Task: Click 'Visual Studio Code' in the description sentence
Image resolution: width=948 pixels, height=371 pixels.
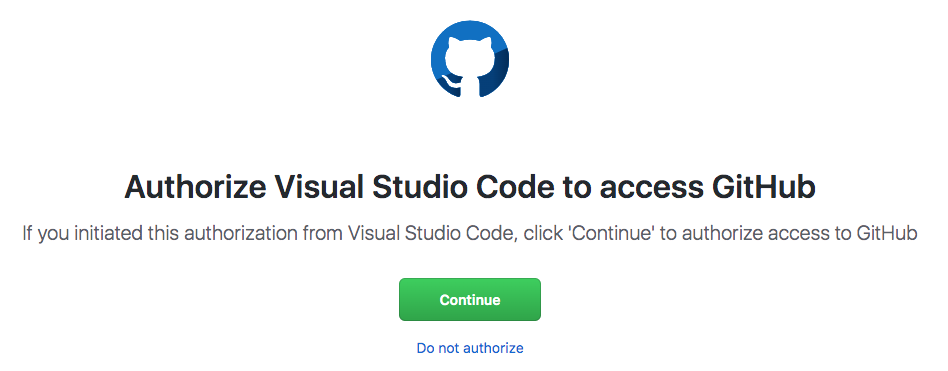Action: click(432, 233)
